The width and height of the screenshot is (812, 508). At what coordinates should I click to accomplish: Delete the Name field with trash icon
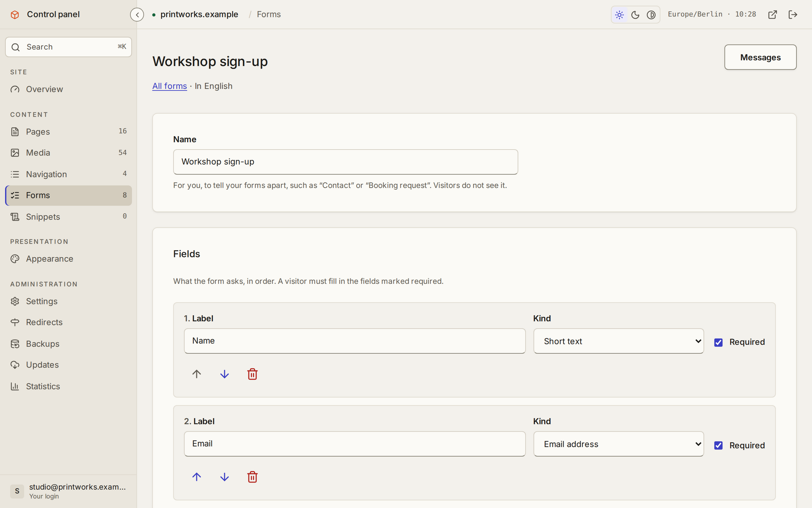coord(252,374)
